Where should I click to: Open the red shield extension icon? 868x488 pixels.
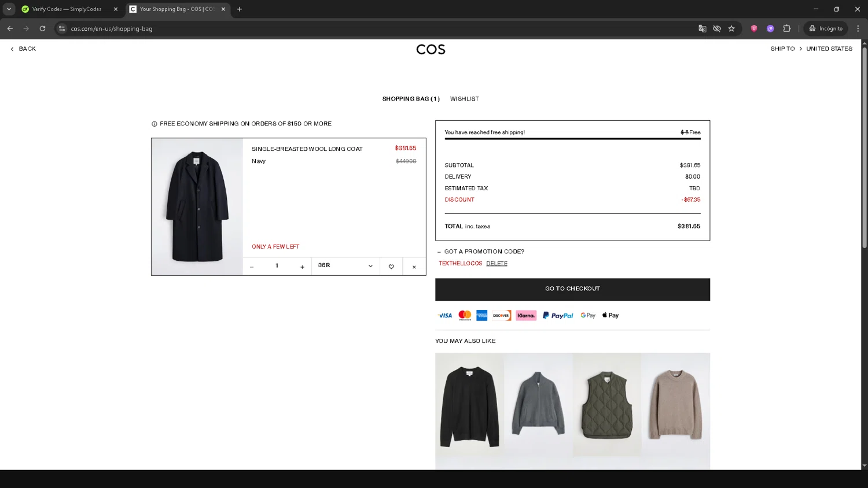pos(754,28)
